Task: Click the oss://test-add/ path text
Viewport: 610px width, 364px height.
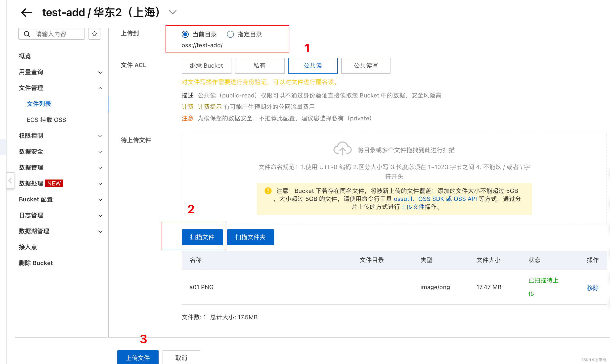Action: click(x=202, y=45)
